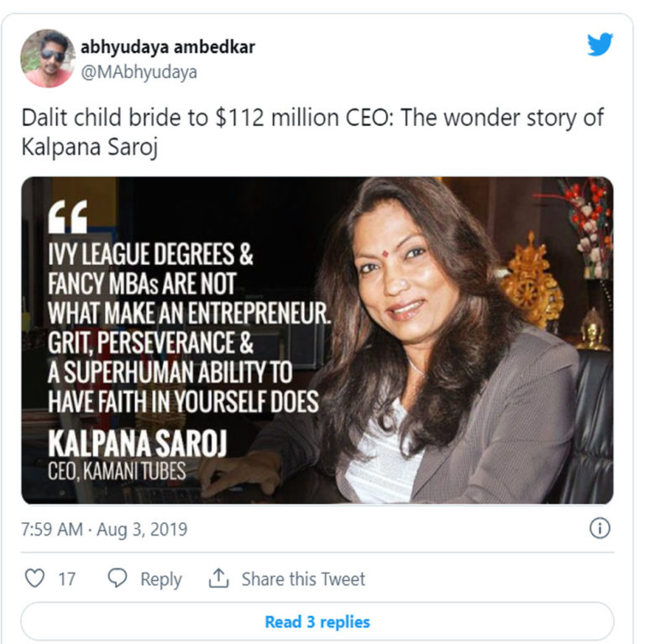The width and height of the screenshot is (645, 644).
Task: Visit the @MAbhyudaya handle
Action: (139, 72)
